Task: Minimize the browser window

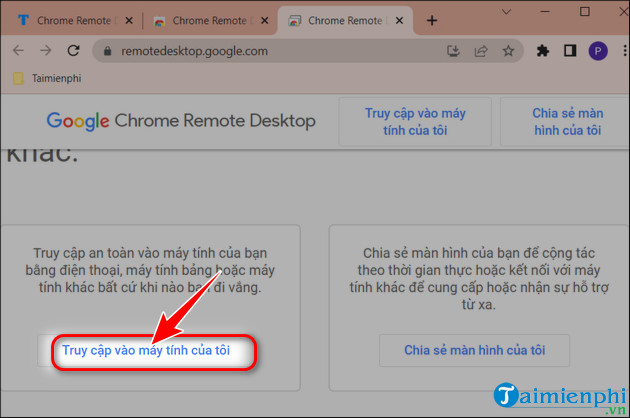Action: click(x=545, y=12)
